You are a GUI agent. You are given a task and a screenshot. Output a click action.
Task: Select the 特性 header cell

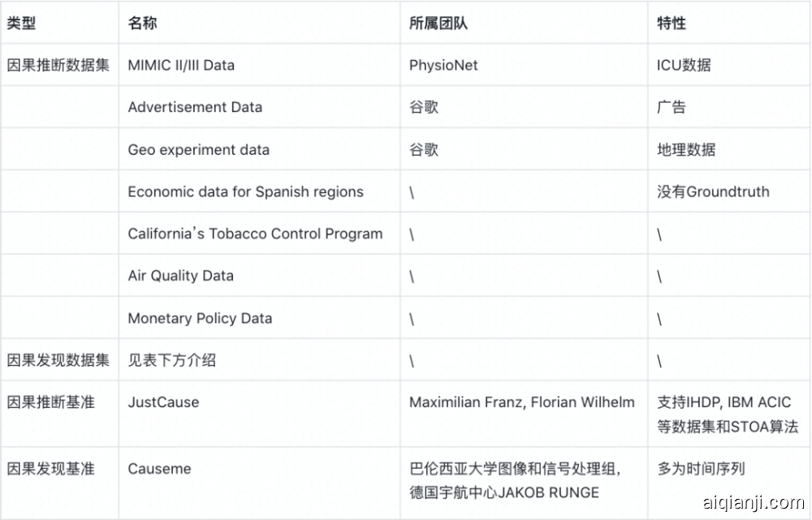(x=672, y=24)
